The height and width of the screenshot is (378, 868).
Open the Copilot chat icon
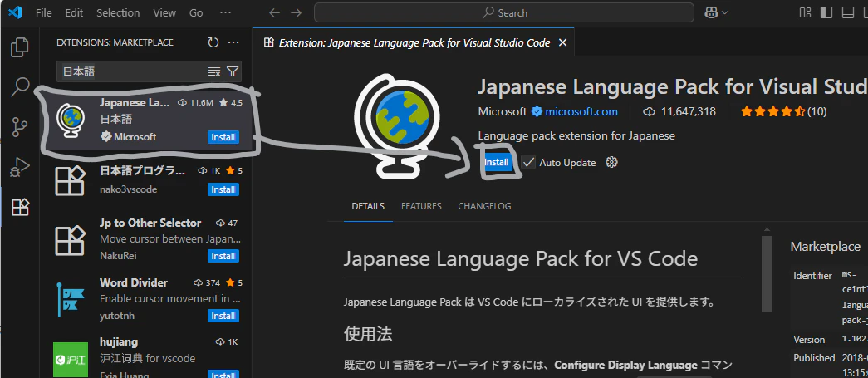tap(711, 12)
